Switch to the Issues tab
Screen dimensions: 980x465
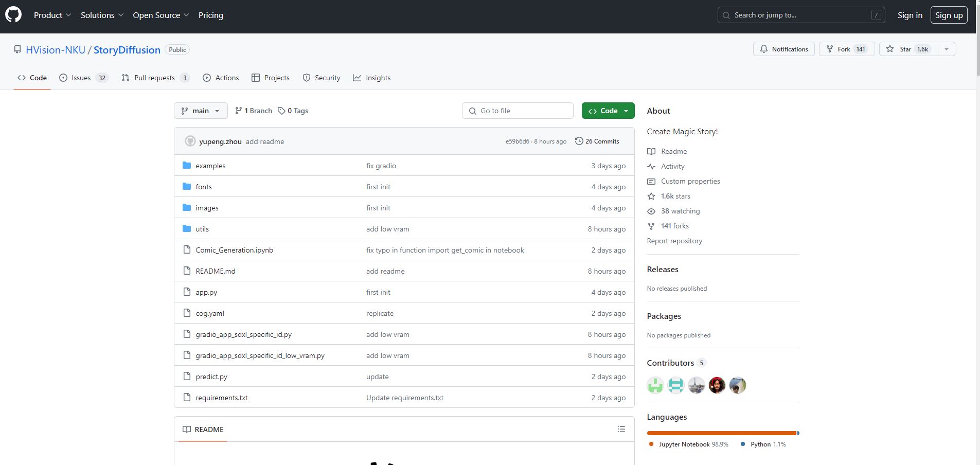pos(83,78)
